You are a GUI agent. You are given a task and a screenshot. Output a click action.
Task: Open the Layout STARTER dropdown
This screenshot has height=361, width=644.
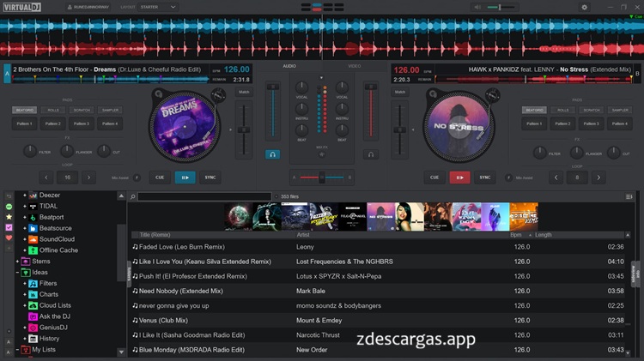point(158,7)
